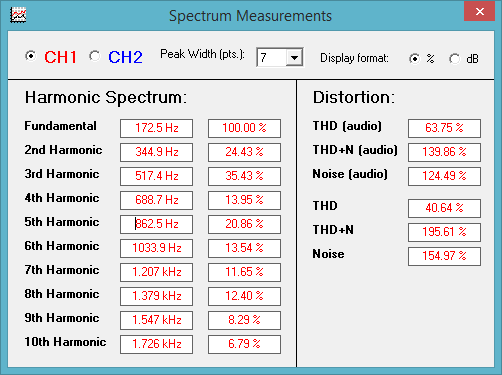The width and height of the screenshot is (502, 375).
Task: Select the THD+N (audio) value field
Action: click(x=444, y=152)
